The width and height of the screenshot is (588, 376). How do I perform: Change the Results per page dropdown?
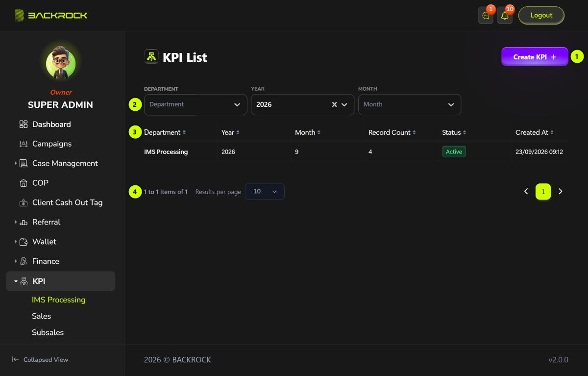265,192
